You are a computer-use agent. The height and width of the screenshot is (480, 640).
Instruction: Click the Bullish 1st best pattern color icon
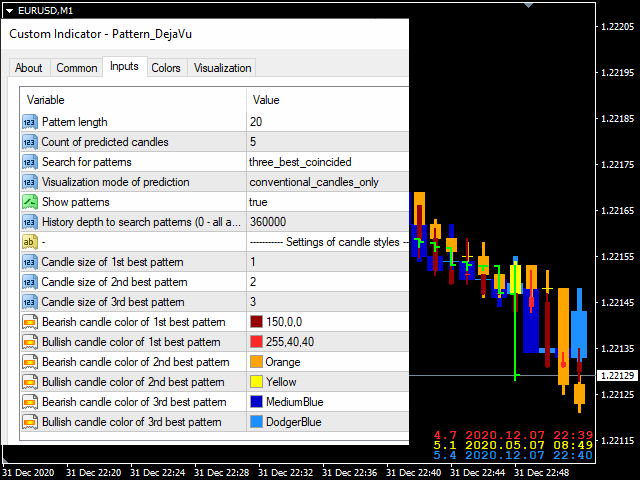(30, 342)
